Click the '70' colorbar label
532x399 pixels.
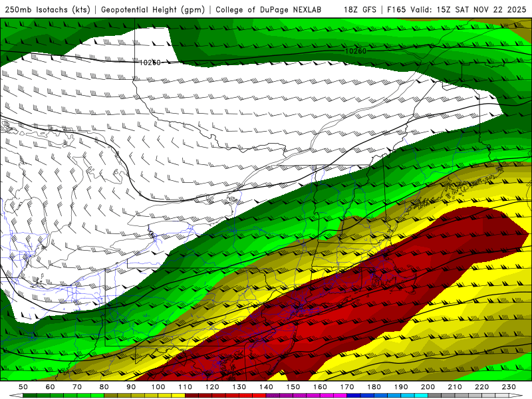point(77,387)
